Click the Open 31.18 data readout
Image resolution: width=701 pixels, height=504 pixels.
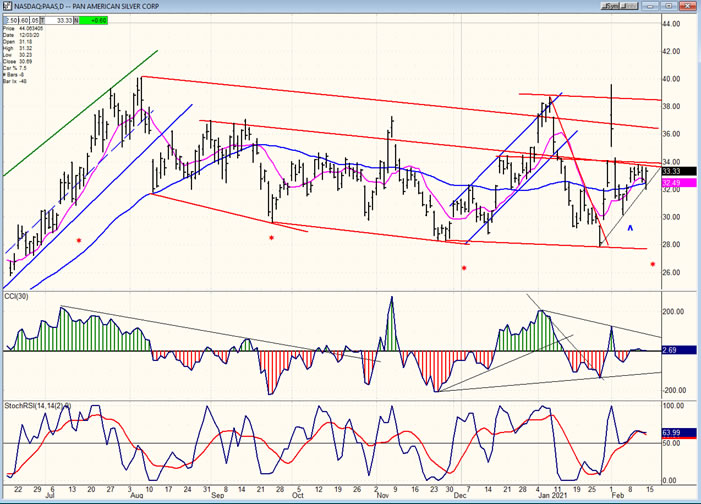[x=17, y=42]
